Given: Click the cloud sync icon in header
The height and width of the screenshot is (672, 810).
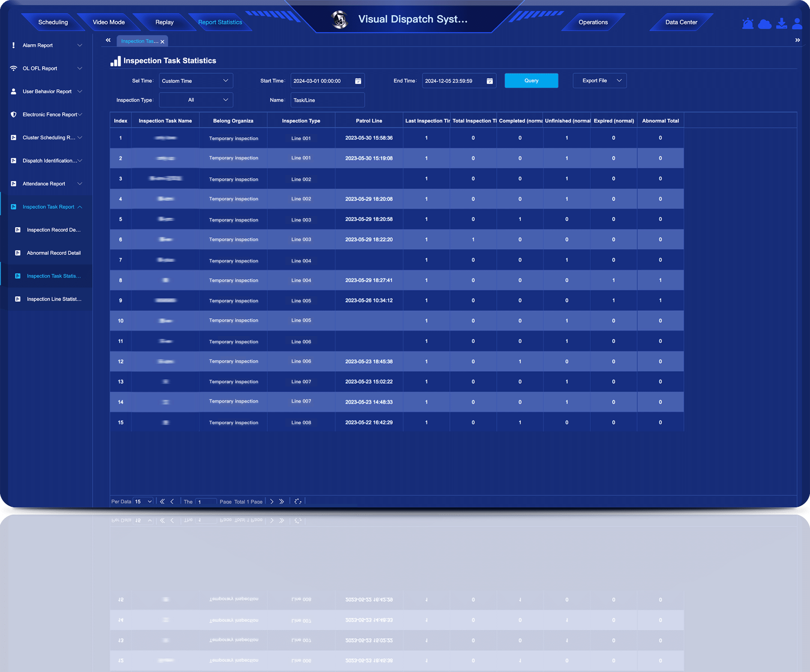Looking at the screenshot, I should point(764,23).
